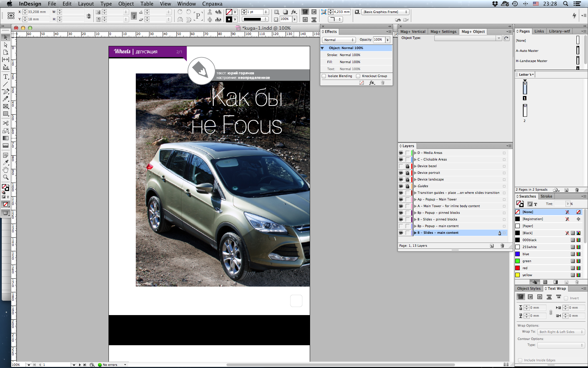Viewport: 588px width, 368px height.
Task: Select the Pencil tool
Action: pyautogui.click(x=6, y=99)
